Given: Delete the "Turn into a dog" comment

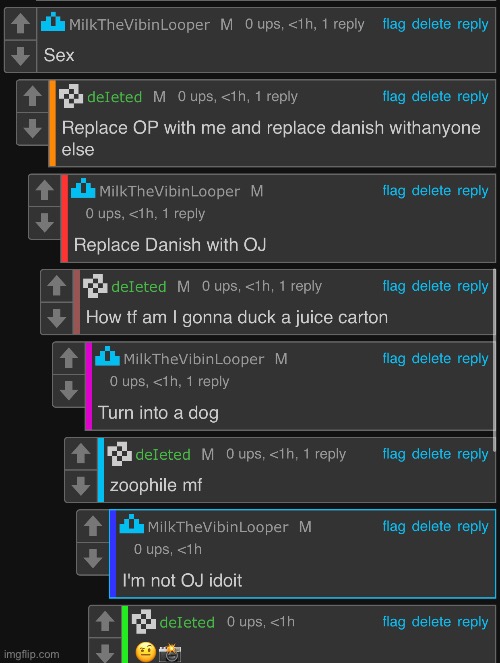Looking at the screenshot, I should [x=431, y=359].
